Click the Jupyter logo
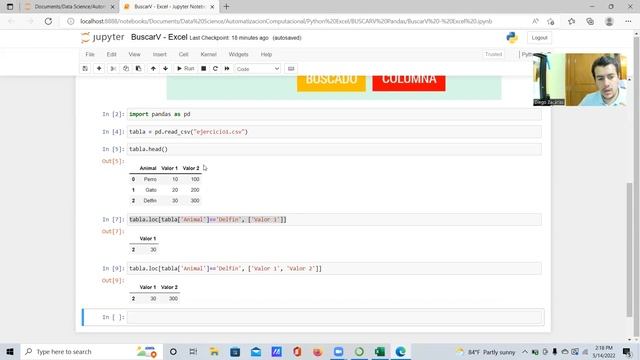 pos(102,37)
